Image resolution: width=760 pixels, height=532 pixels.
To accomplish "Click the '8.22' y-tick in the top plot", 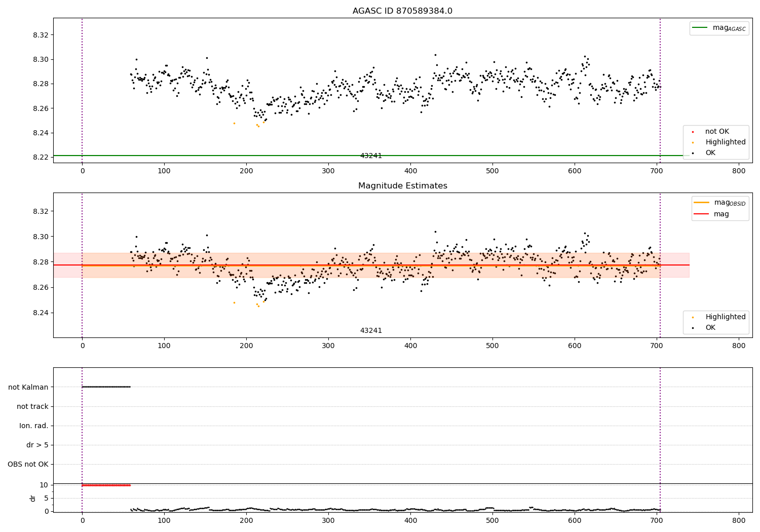I will (x=41, y=158).
